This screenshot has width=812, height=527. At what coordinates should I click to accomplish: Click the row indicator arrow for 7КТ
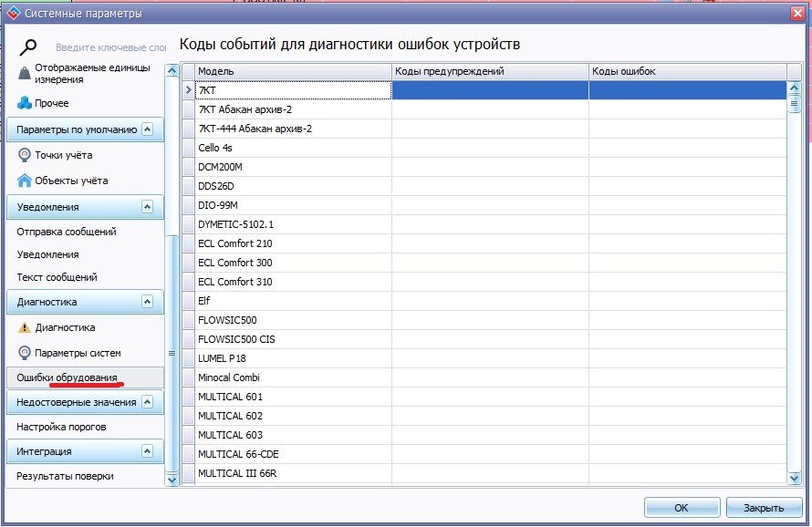[x=189, y=90]
